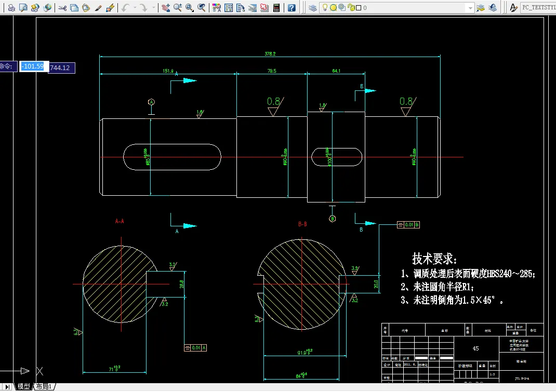Open Layer Properties Manager icon

point(312,7)
